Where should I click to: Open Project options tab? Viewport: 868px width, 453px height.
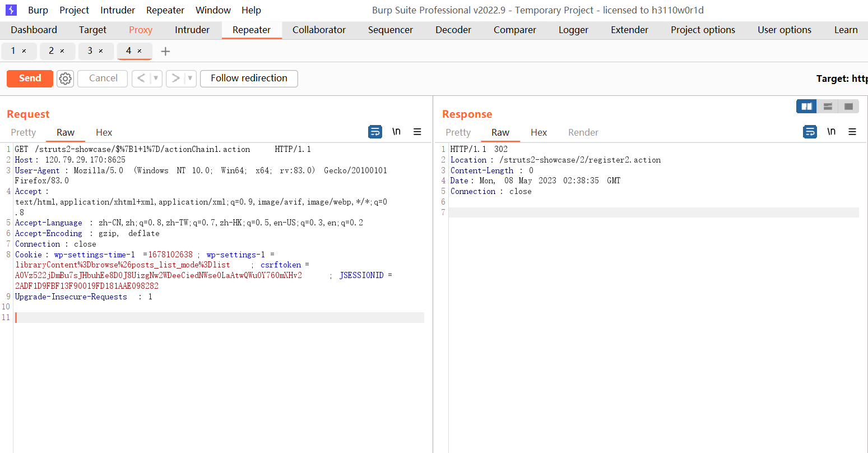(703, 30)
